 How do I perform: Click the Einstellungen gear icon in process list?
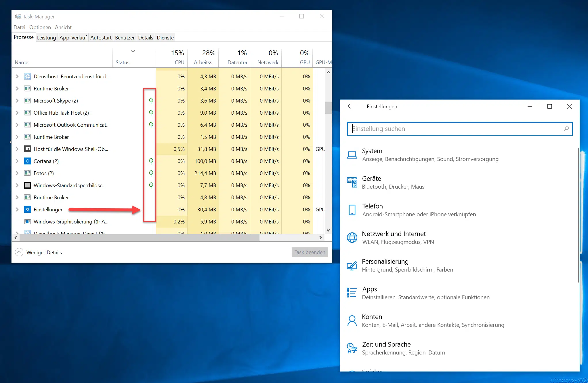point(27,209)
